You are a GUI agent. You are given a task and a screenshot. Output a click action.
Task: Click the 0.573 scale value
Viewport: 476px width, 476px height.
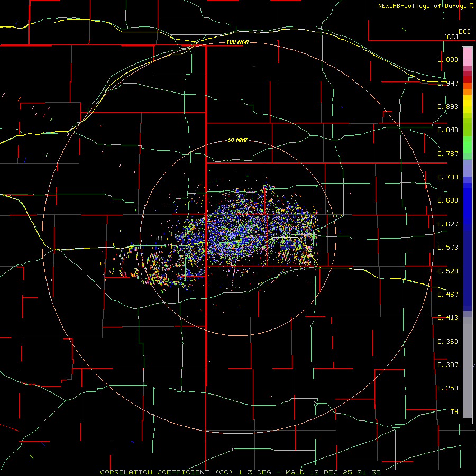pyautogui.click(x=448, y=248)
